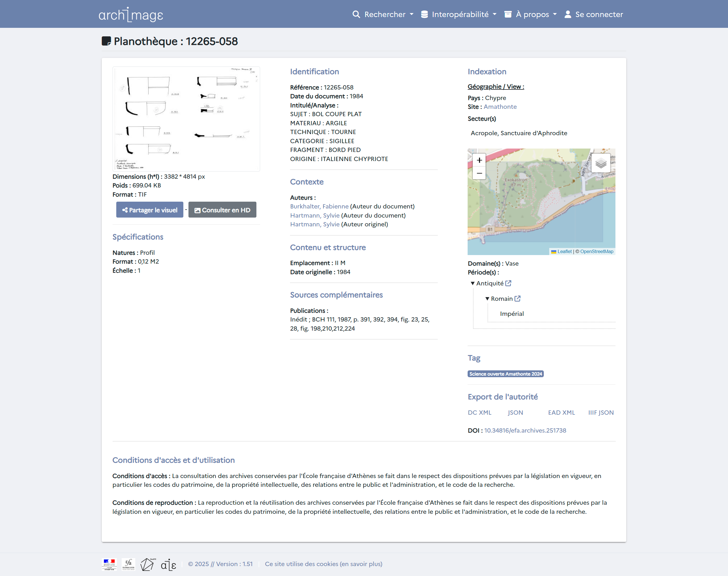The width and height of the screenshot is (728, 576).
Task: Click the Science ouverte Amathonte 2024 tag
Action: (x=505, y=374)
